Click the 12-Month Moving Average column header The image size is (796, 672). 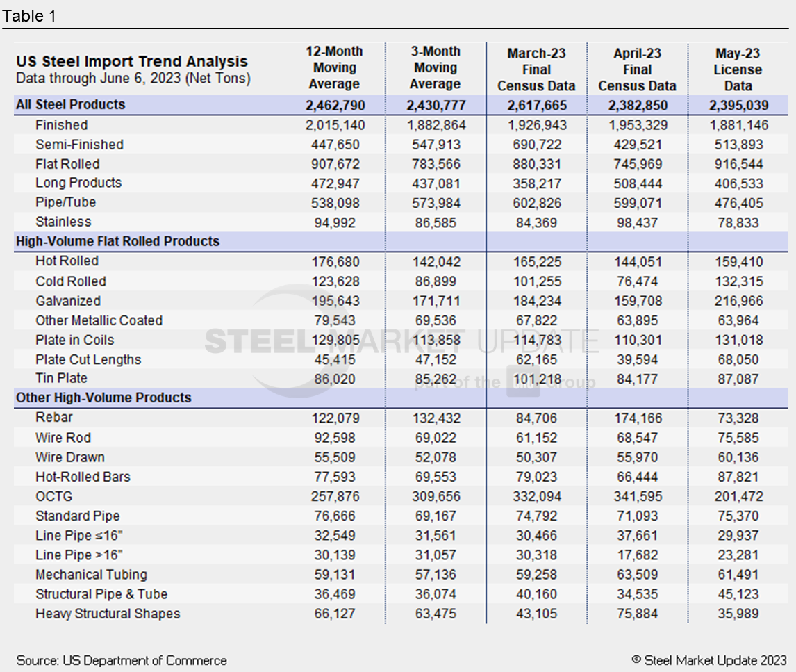point(334,68)
